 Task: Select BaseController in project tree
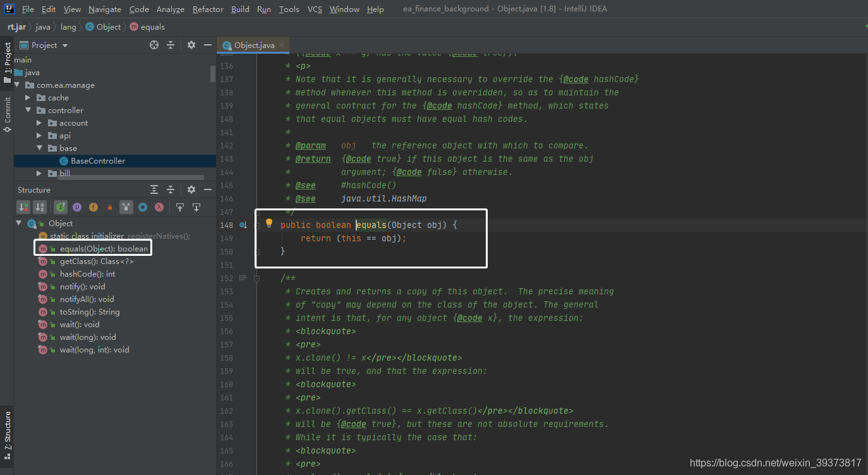coord(115,161)
